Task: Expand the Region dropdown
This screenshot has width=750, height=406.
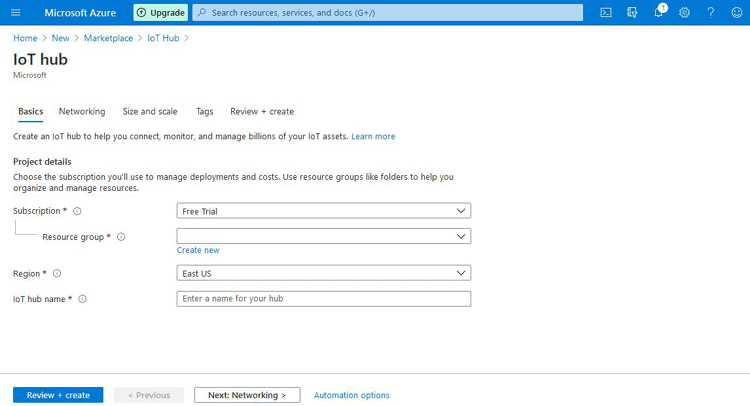Action: coord(323,273)
